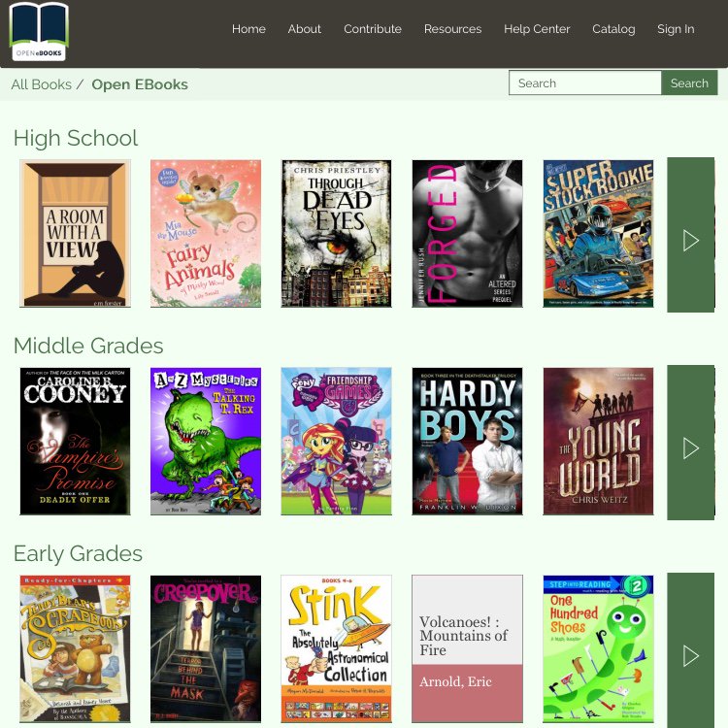Open the Contribute page

click(373, 29)
